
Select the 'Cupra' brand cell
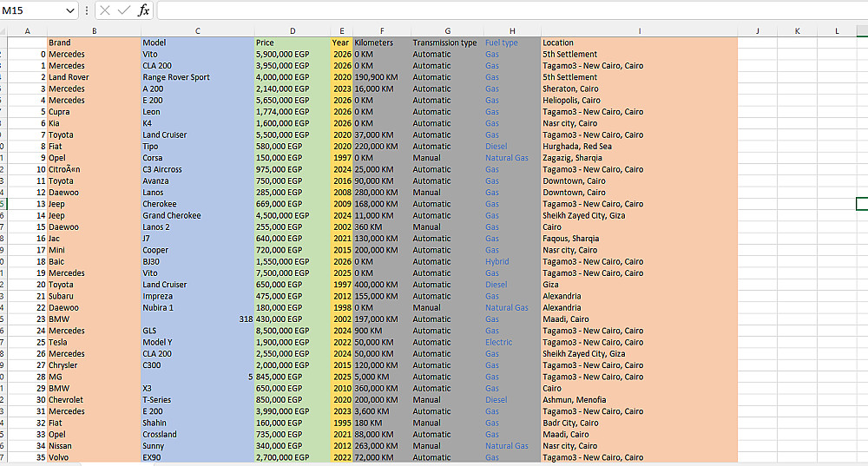pos(94,112)
